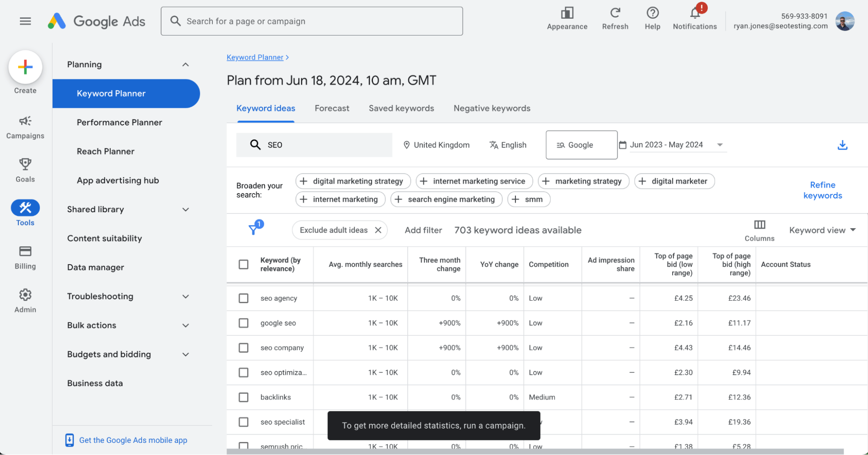Screen dimensions: 868x455
Task: Open the hamburger main menu
Action: point(25,21)
